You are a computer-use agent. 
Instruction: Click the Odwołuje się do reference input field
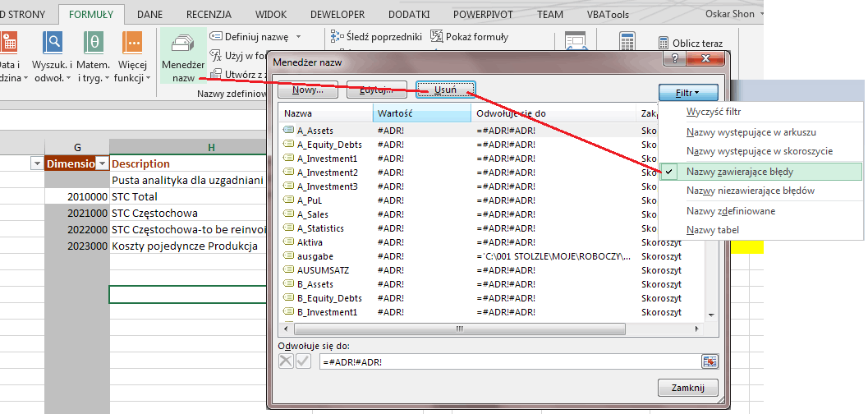click(511, 361)
